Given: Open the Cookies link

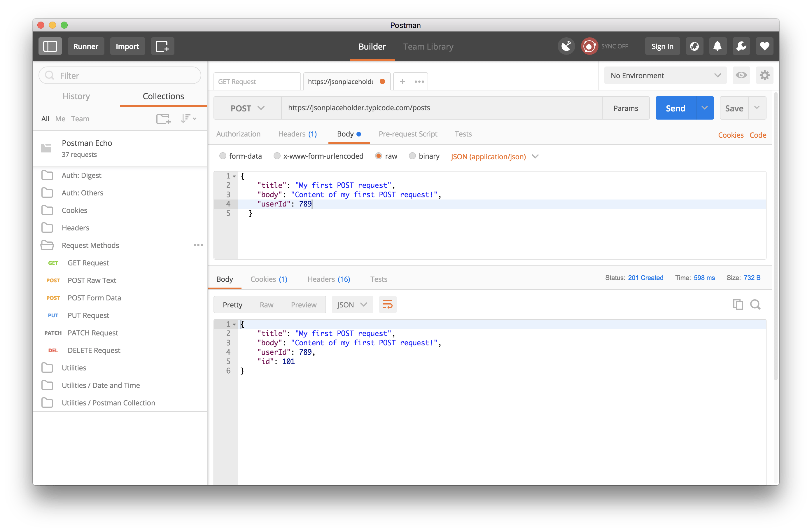Looking at the screenshot, I should [x=730, y=135].
